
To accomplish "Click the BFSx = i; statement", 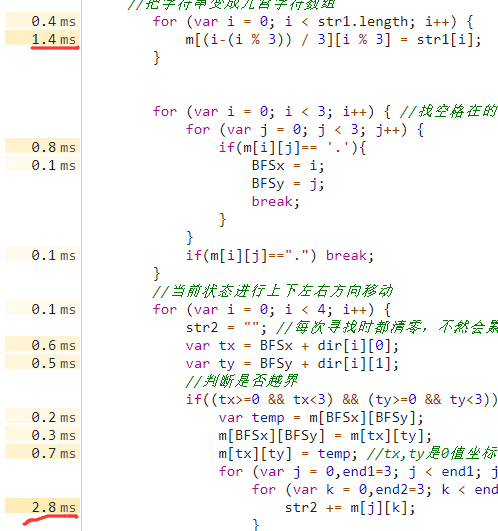I will click(x=288, y=166).
